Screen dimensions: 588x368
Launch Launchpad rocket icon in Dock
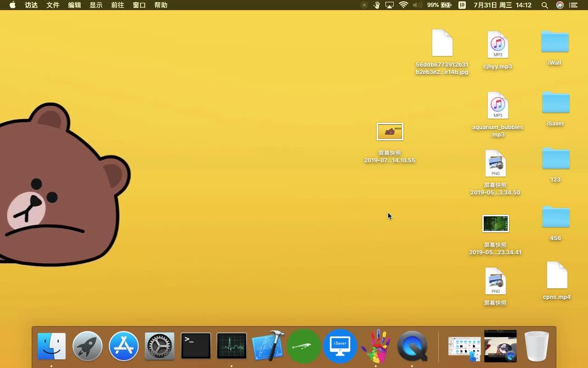point(87,346)
